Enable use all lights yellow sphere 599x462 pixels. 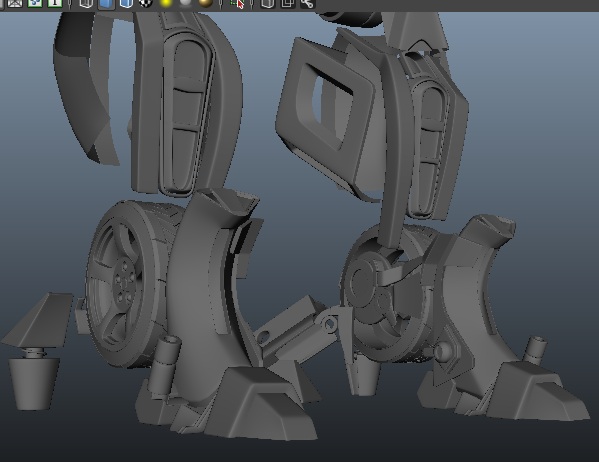166,3
